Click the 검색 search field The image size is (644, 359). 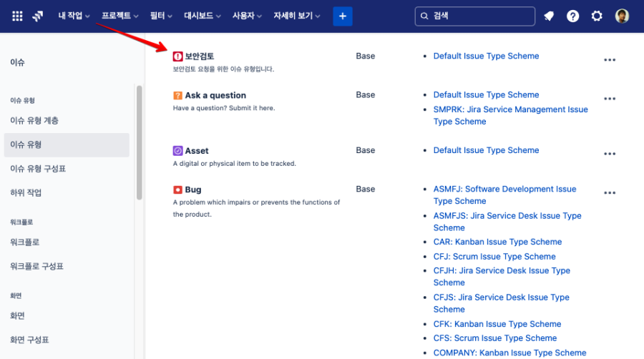tap(474, 16)
